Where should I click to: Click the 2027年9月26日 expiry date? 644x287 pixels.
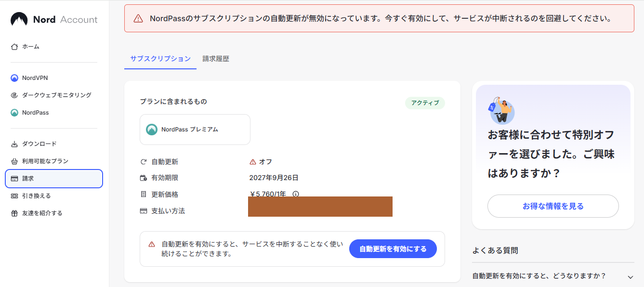click(x=274, y=178)
